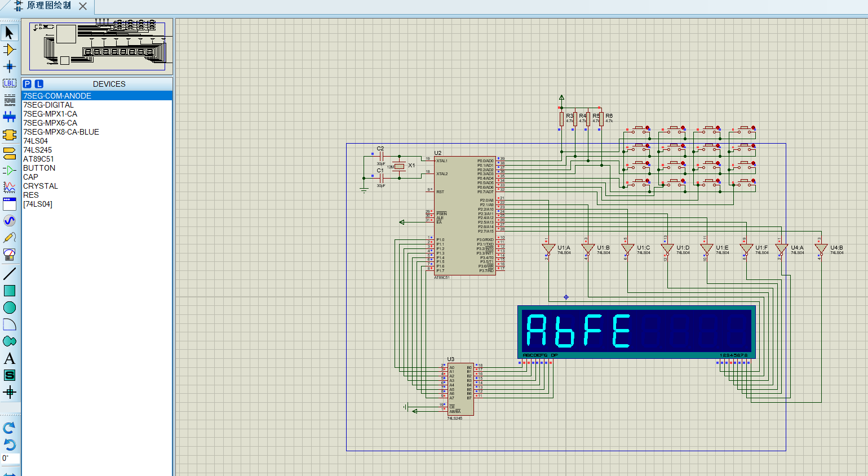Select the Junction Dot placement mode

pos(9,66)
